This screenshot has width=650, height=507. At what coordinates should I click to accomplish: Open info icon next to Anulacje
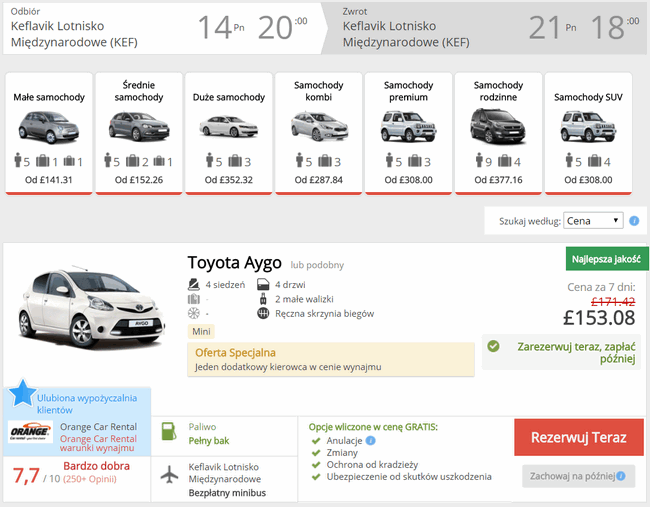point(371,440)
